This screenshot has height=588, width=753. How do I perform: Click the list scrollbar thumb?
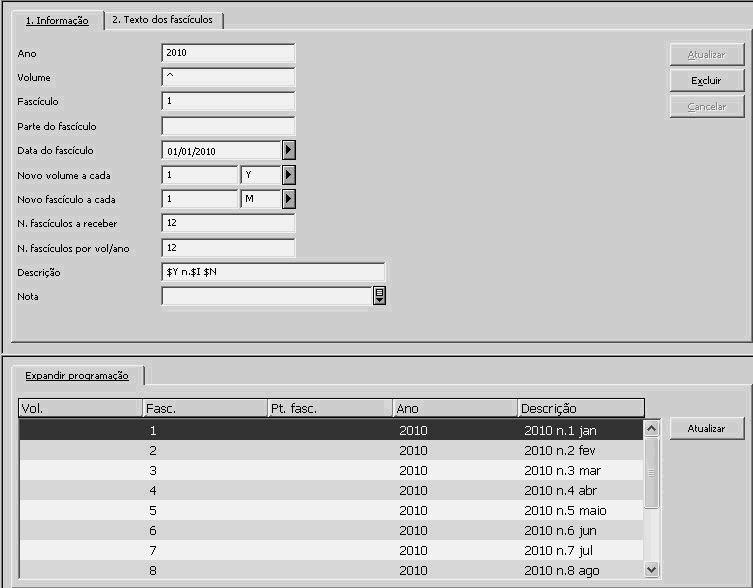point(651,473)
